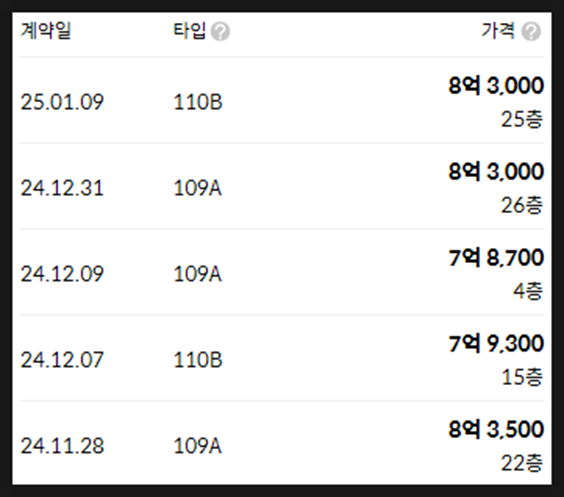
Task: Select the 7억 9,300 price
Action: [x=496, y=344]
